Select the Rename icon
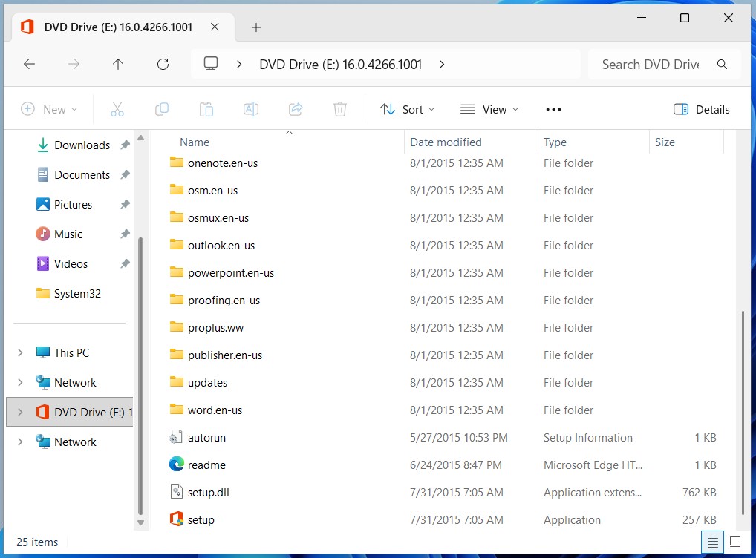 pos(250,109)
